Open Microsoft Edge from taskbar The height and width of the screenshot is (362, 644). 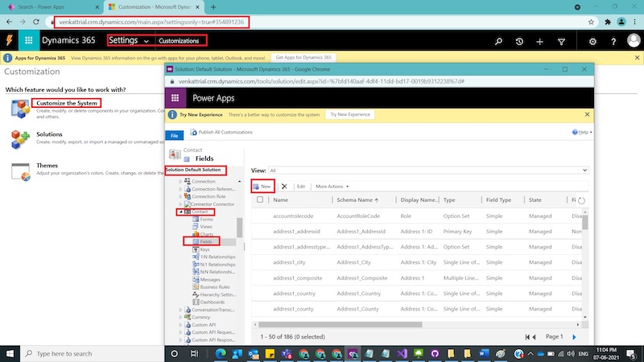[221, 353]
